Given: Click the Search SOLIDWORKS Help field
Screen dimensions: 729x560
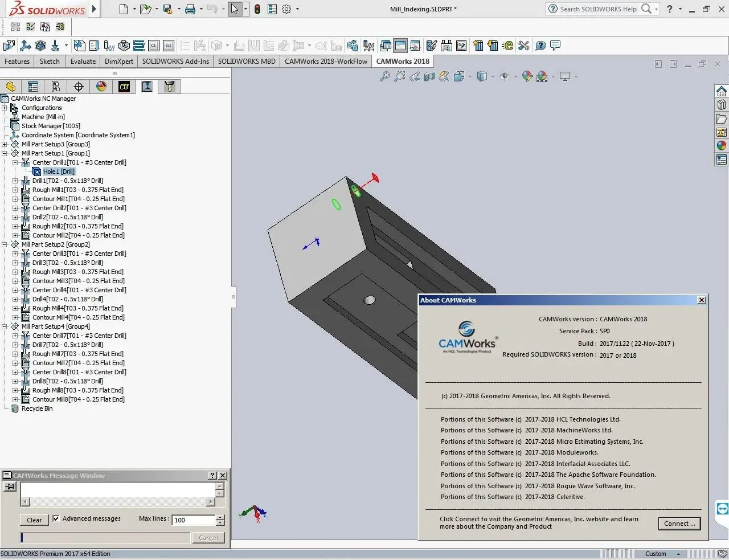Looking at the screenshot, I should (598, 9).
